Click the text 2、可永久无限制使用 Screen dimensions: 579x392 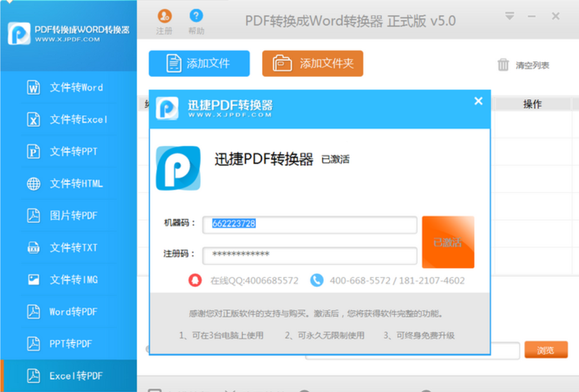(325, 335)
